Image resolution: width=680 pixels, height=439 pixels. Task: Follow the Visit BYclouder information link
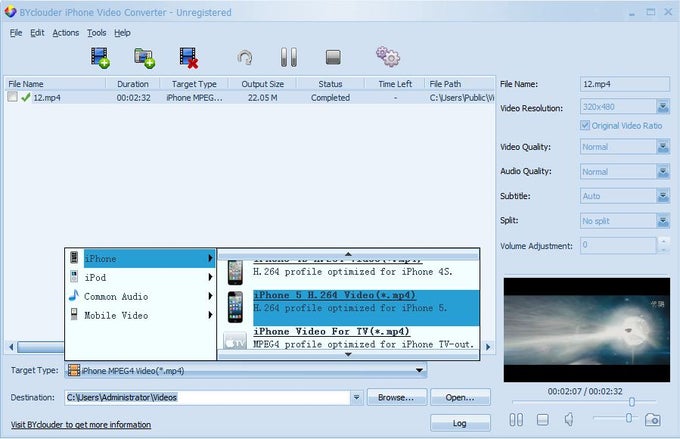81,424
